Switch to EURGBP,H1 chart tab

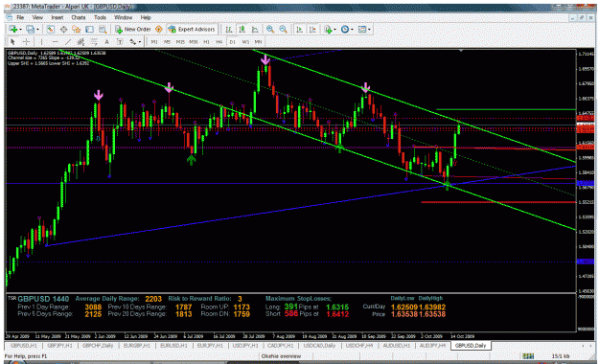point(137,345)
